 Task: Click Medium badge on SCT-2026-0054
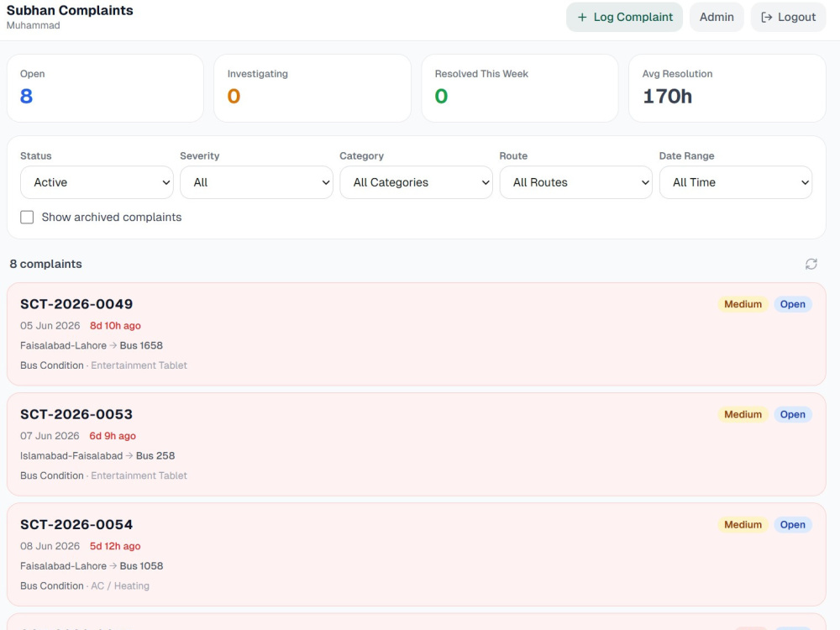[x=743, y=525]
